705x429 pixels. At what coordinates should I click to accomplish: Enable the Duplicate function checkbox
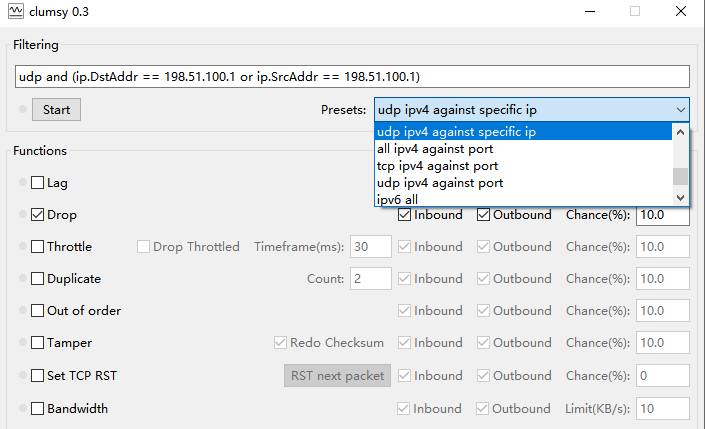point(38,279)
